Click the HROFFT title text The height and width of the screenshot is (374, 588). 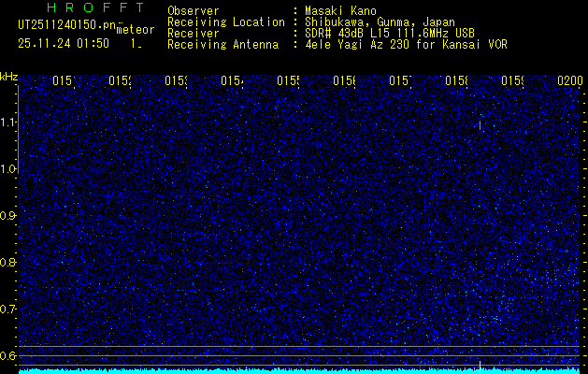[x=96, y=7]
